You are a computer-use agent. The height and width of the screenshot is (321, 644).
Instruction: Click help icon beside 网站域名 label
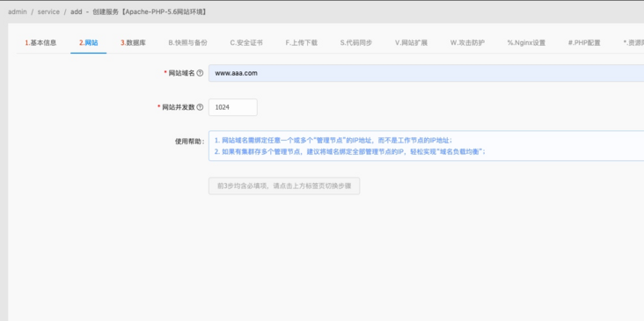(200, 73)
